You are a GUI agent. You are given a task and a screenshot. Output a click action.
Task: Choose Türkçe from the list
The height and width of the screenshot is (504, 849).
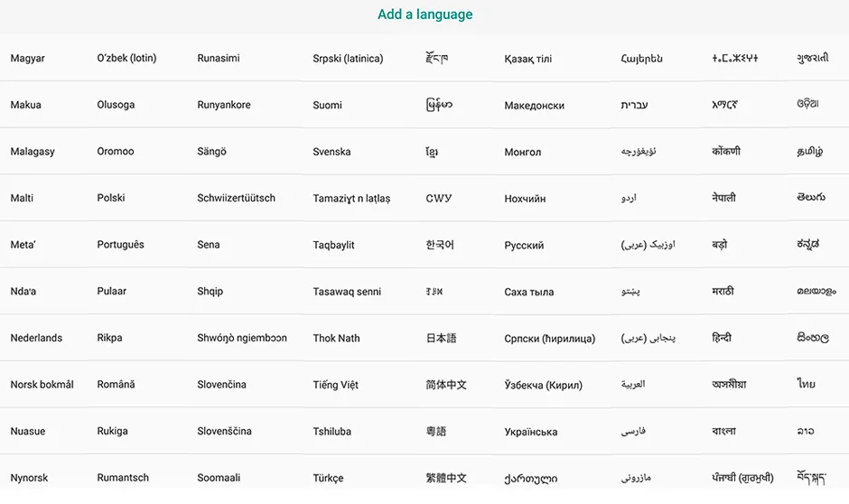(328, 478)
